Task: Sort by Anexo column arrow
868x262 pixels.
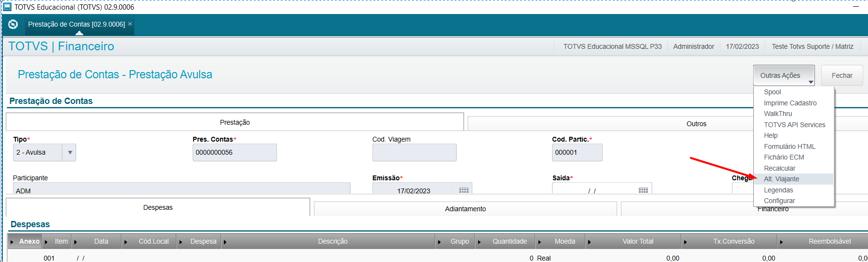Action: pos(12,242)
